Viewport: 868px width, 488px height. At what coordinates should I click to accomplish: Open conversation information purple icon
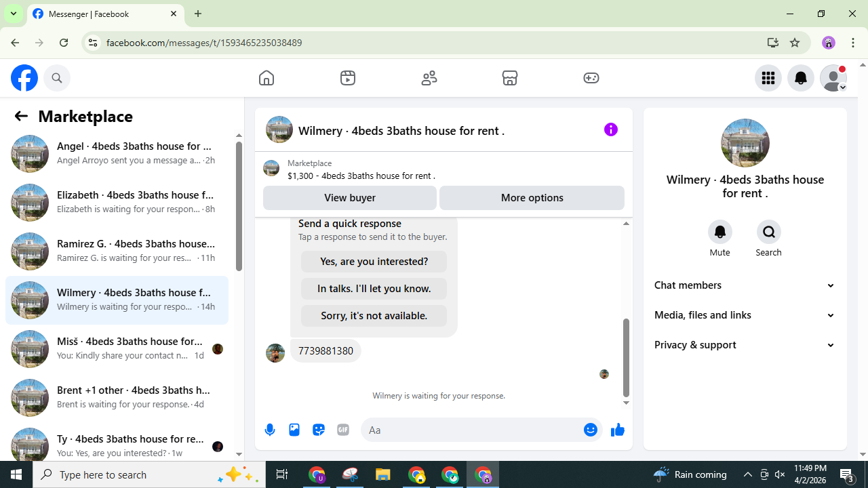click(x=611, y=129)
